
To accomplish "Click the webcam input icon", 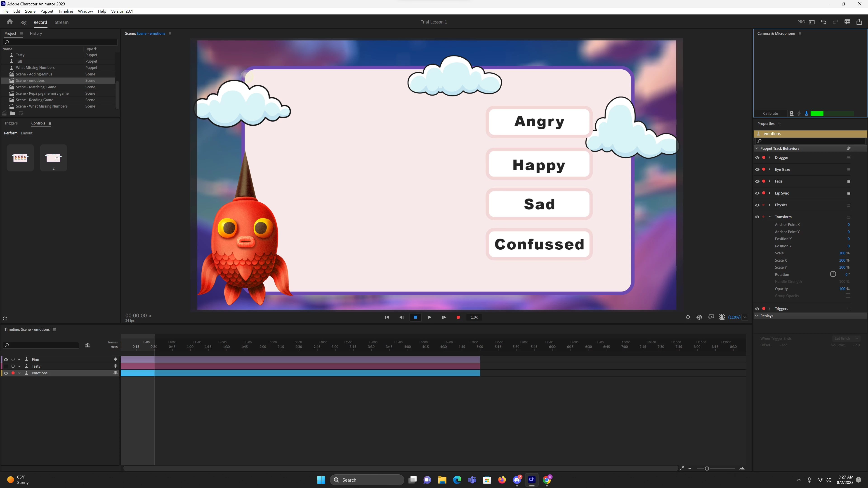I will [792, 113].
